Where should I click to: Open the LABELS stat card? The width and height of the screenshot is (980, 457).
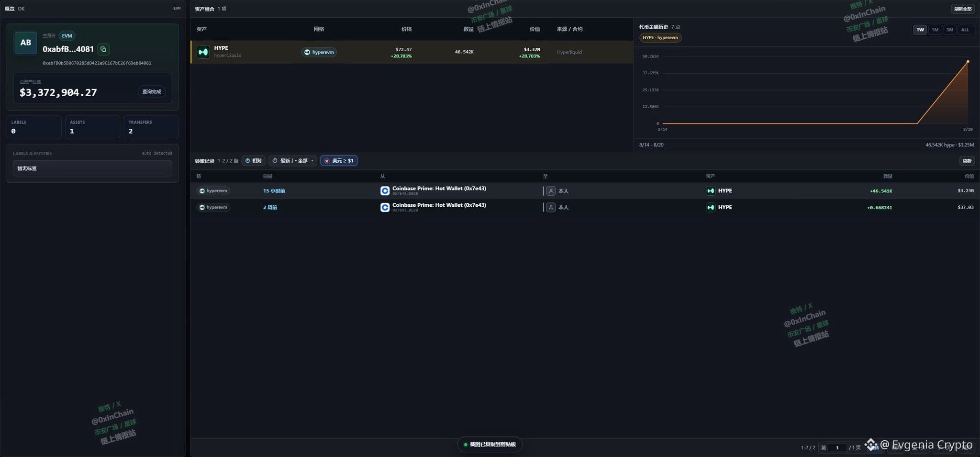point(34,127)
